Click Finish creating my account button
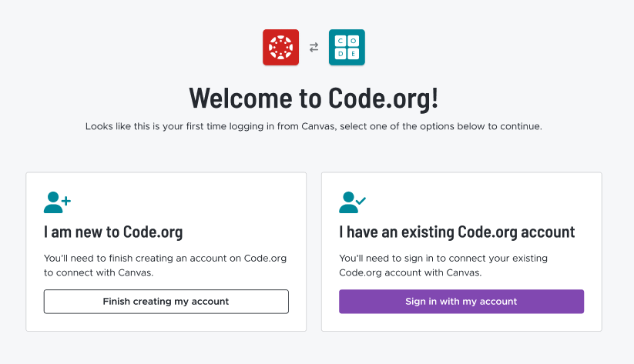 coord(166,302)
